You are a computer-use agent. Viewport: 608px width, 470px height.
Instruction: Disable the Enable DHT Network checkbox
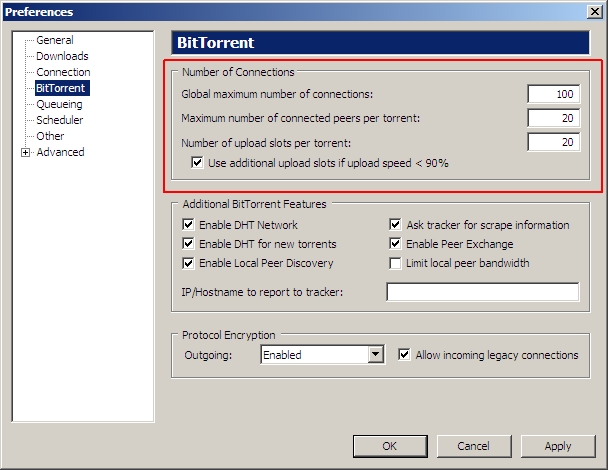(188, 225)
